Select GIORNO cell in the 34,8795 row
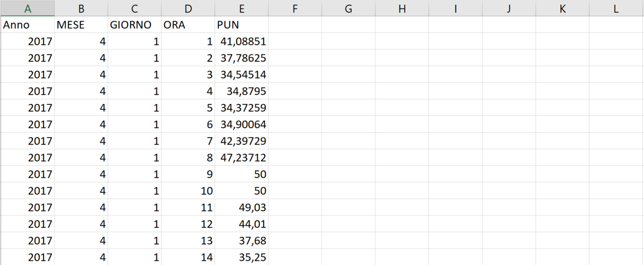This screenshot has height=265, width=644. [135, 91]
